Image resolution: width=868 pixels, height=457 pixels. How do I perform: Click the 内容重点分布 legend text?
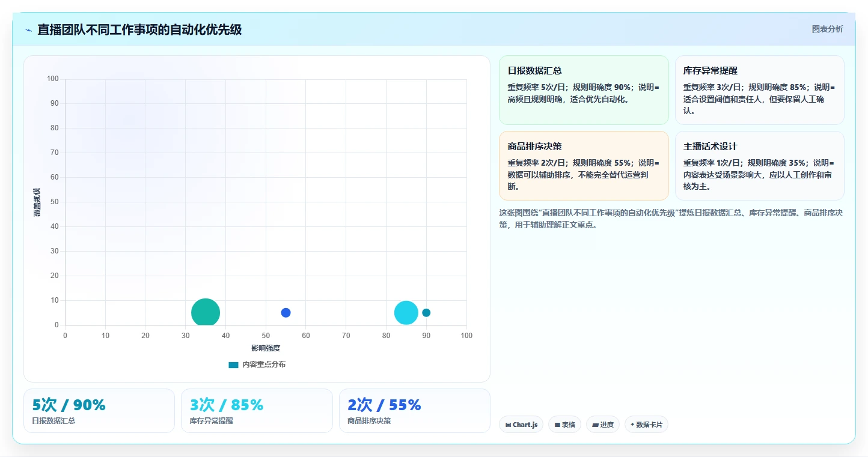[x=264, y=365]
